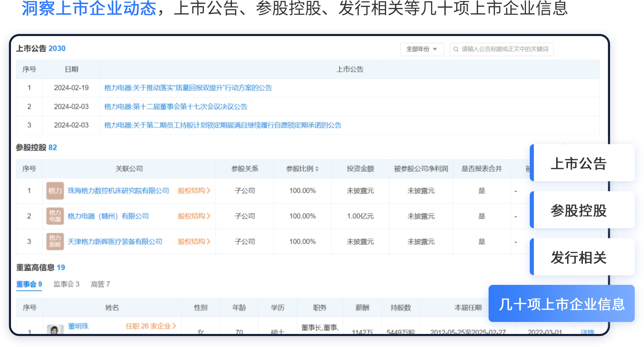Viewport: 644px width, 347px height.
Task: Switch to the 监事会 3 tab
Action: pos(66,284)
